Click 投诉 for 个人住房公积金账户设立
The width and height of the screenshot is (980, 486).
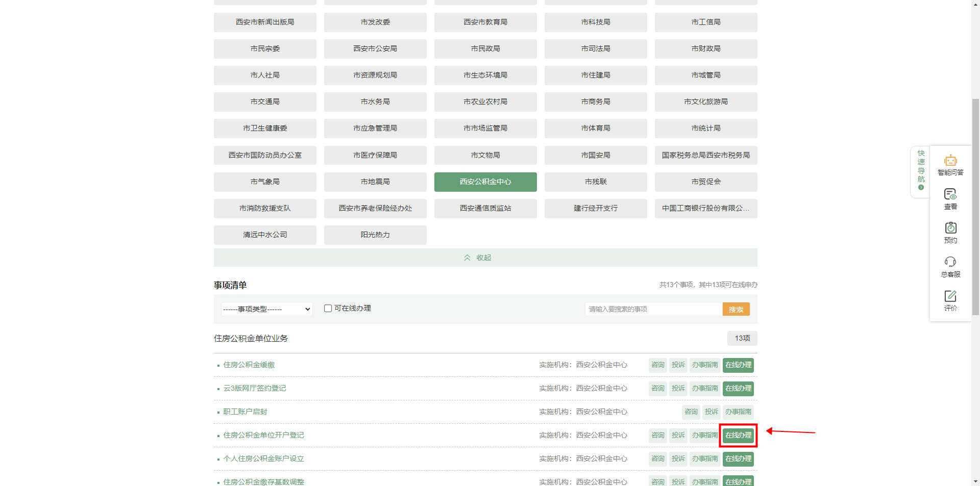pyautogui.click(x=678, y=458)
